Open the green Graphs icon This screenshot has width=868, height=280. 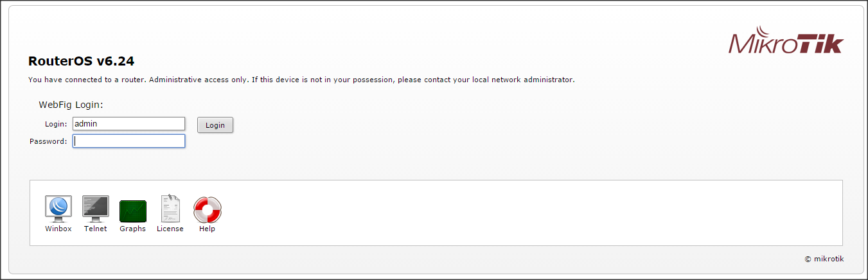[132, 211]
